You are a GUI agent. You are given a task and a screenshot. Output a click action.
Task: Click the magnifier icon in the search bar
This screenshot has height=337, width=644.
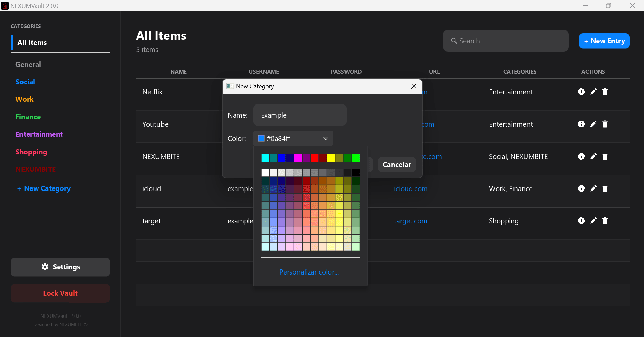coord(454,41)
